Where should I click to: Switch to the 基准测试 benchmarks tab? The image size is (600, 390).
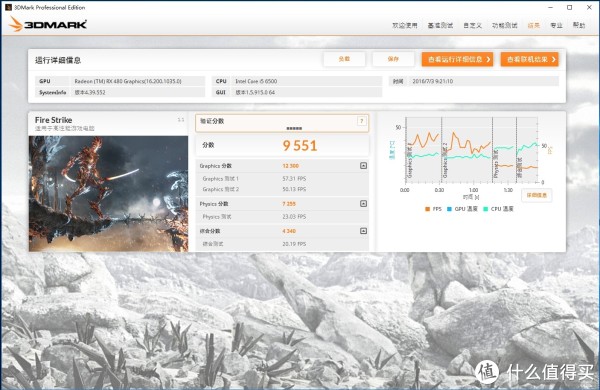(440, 25)
